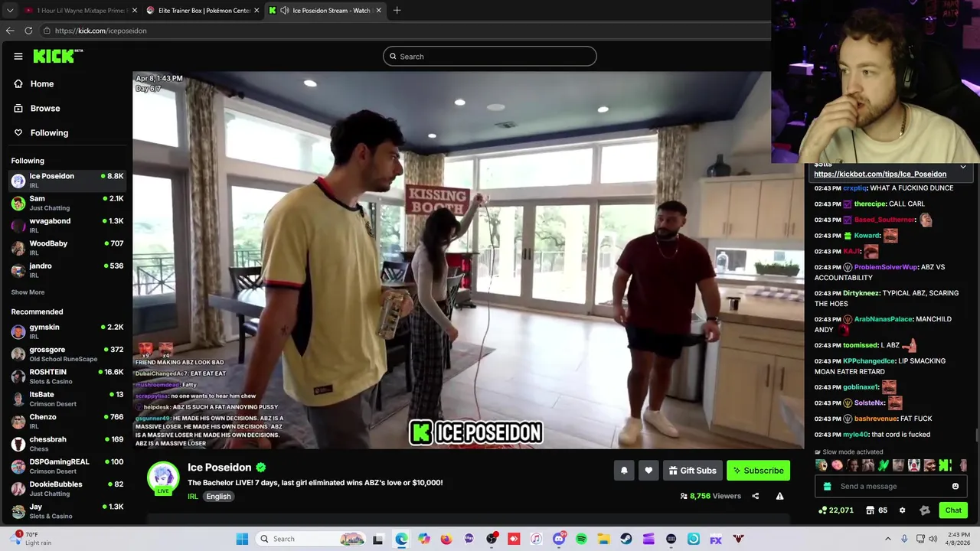Share the stream via share icon
This screenshot has width=980, height=551.
click(x=755, y=496)
